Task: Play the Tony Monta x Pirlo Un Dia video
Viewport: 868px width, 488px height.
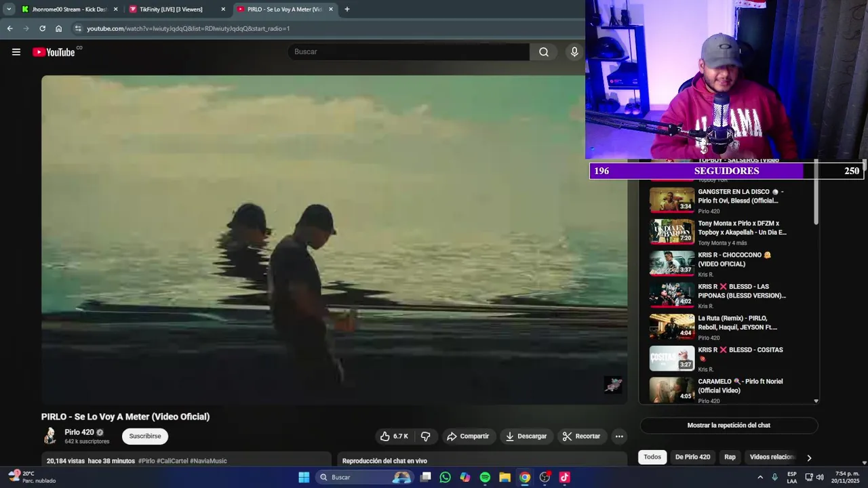Action: (672, 232)
